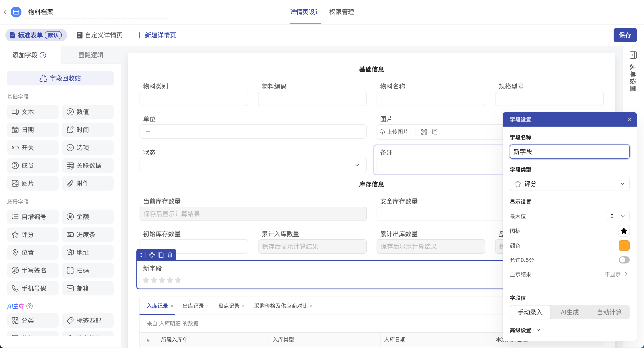Click the 字段名称 input field
The width and height of the screenshot is (644, 348).
tap(570, 151)
